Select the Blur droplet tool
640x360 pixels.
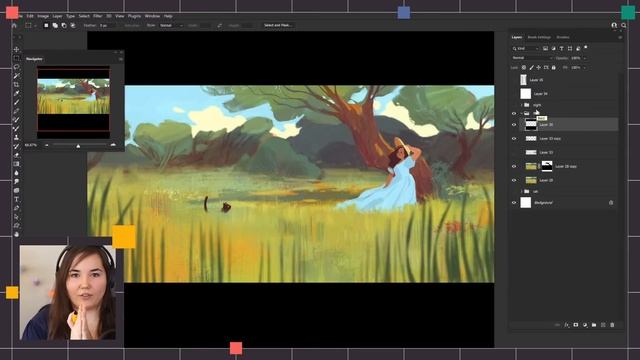click(16, 173)
